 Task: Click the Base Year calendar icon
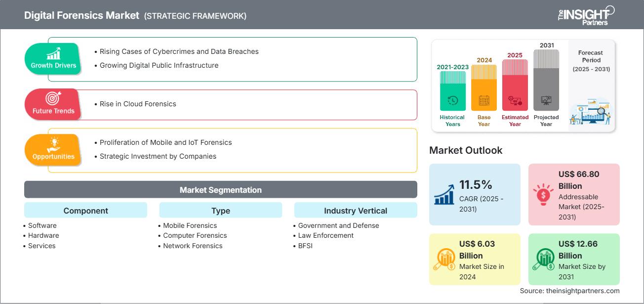coord(484,101)
